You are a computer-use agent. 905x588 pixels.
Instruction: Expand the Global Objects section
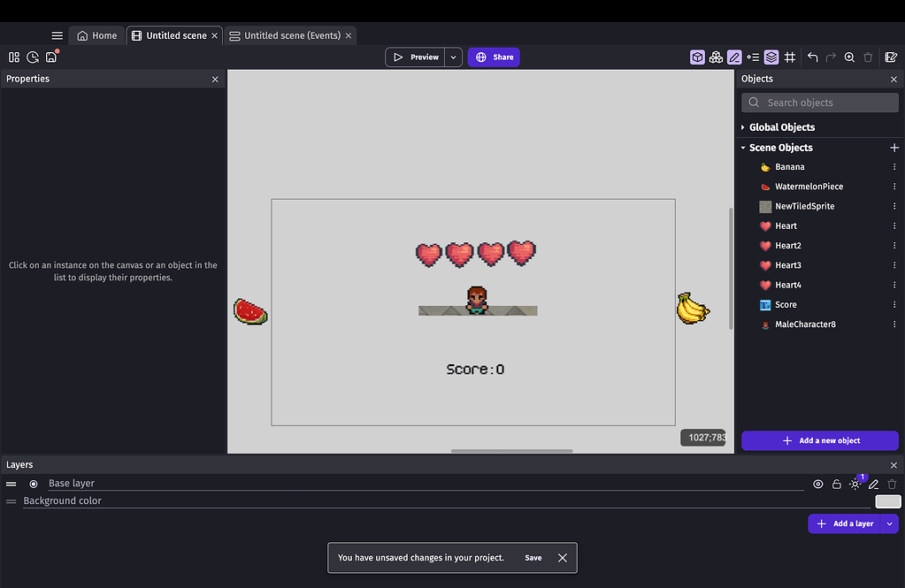click(x=743, y=126)
